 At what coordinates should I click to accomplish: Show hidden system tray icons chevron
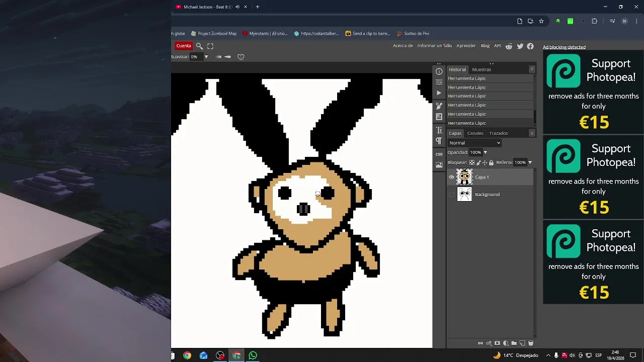548,355
